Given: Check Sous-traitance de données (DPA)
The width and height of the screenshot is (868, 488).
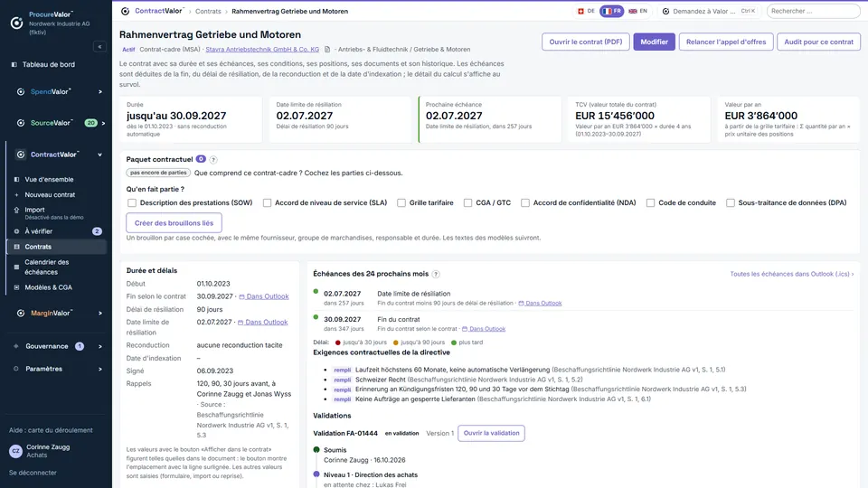Looking at the screenshot, I should click(731, 203).
